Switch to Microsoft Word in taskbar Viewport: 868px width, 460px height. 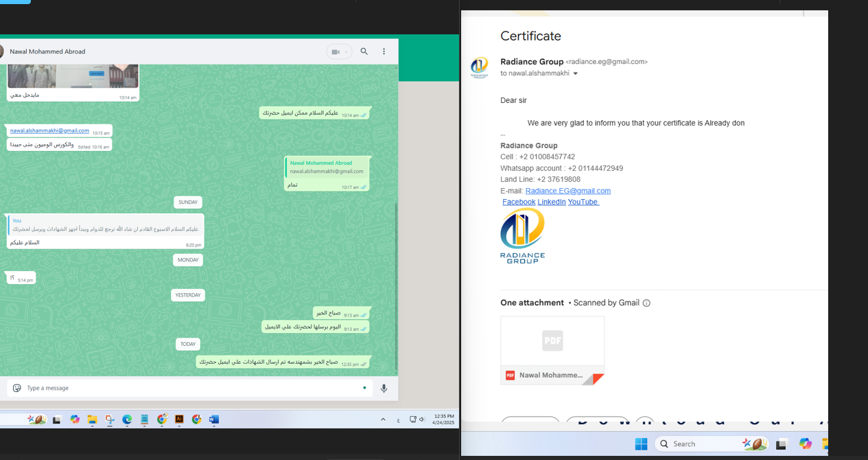[214, 419]
